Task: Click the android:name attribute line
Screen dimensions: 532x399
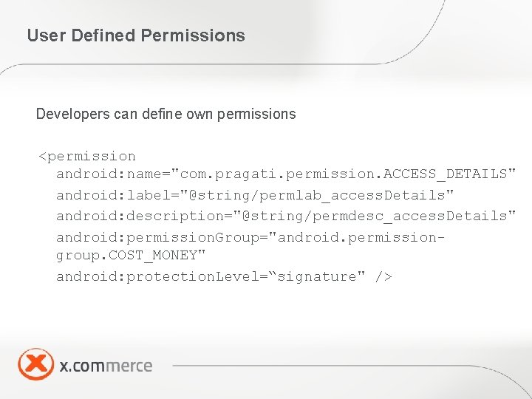Action: click(286, 174)
